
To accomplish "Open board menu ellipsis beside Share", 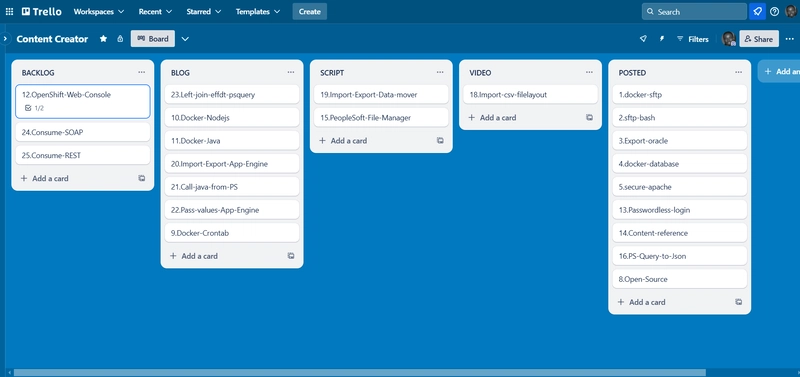I will tap(789, 39).
